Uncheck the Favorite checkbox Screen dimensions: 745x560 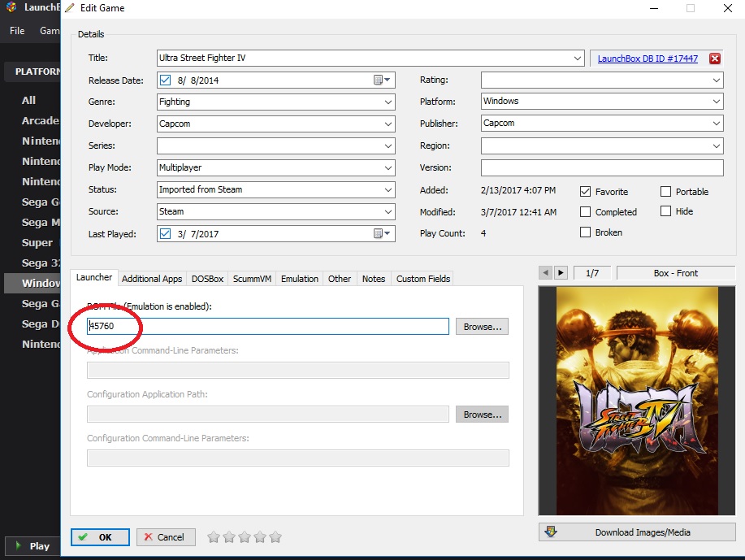pyautogui.click(x=585, y=192)
